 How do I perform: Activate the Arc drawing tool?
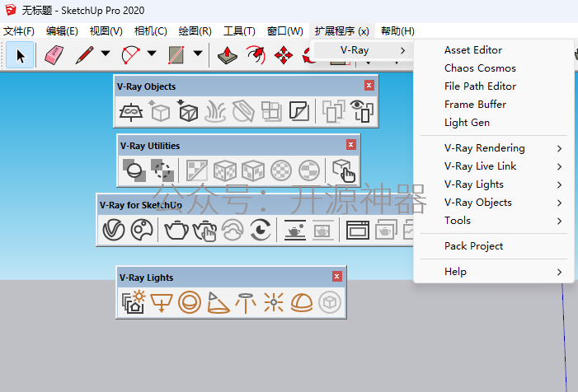(130, 55)
